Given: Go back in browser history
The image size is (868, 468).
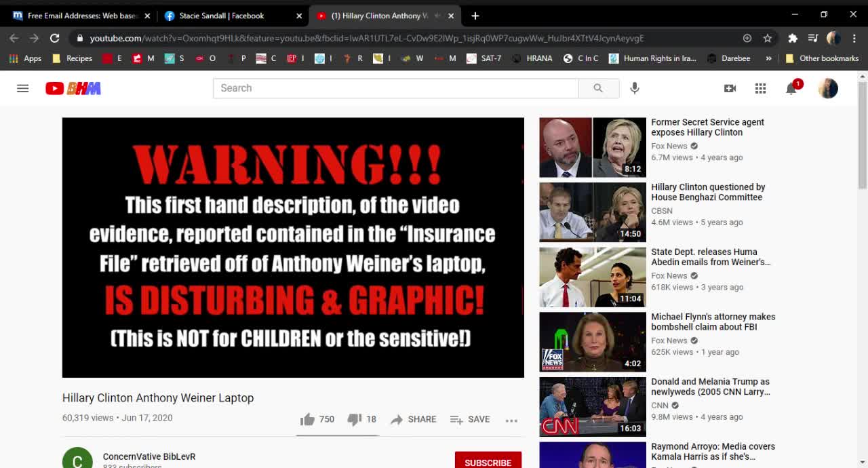Looking at the screenshot, I should tap(14, 38).
